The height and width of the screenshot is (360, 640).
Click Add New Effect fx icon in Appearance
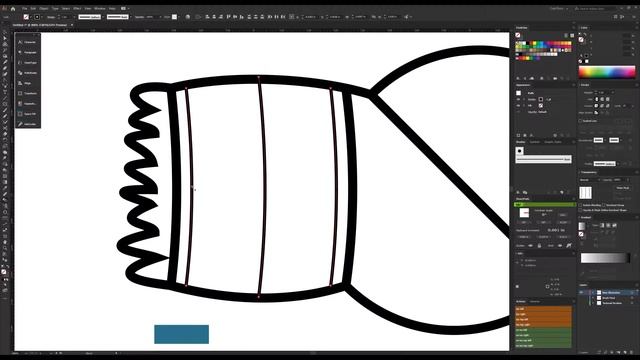click(531, 135)
